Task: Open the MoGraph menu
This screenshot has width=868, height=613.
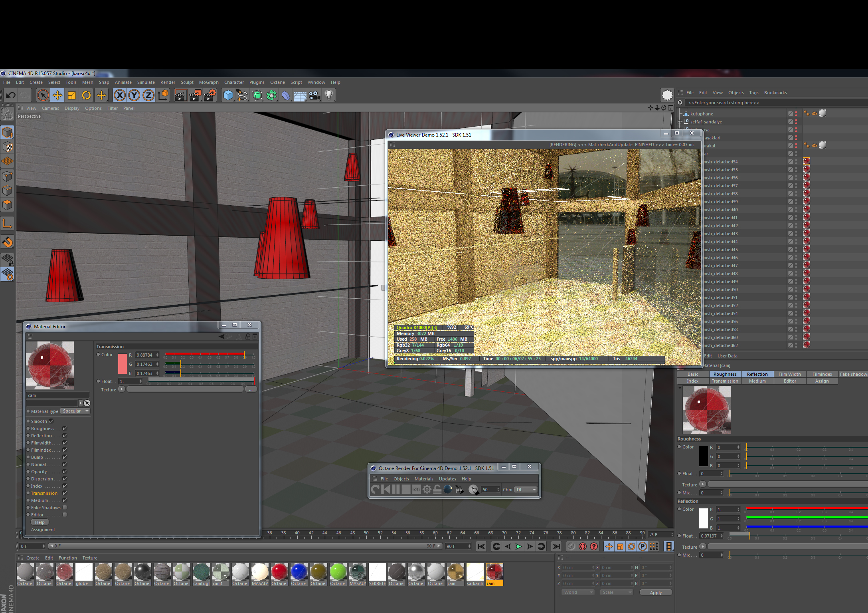Action: [209, 82]
